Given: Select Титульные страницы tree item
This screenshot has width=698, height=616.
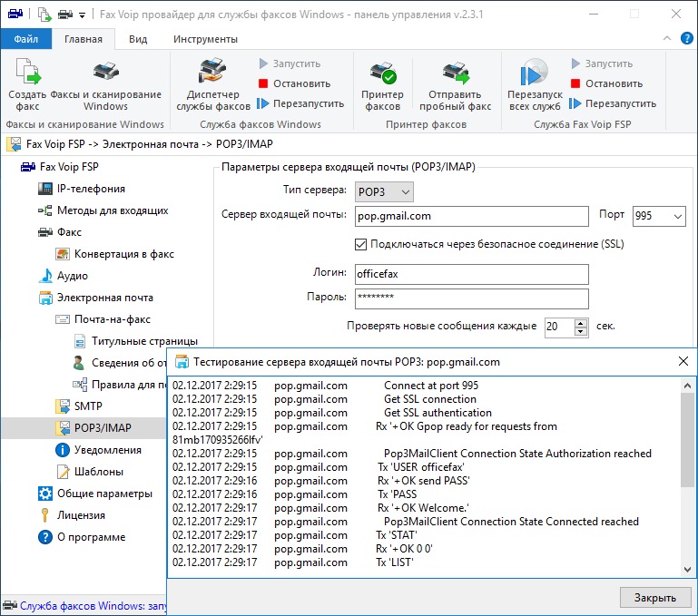Looking at the screenshot, I should (x=136, y=341).
